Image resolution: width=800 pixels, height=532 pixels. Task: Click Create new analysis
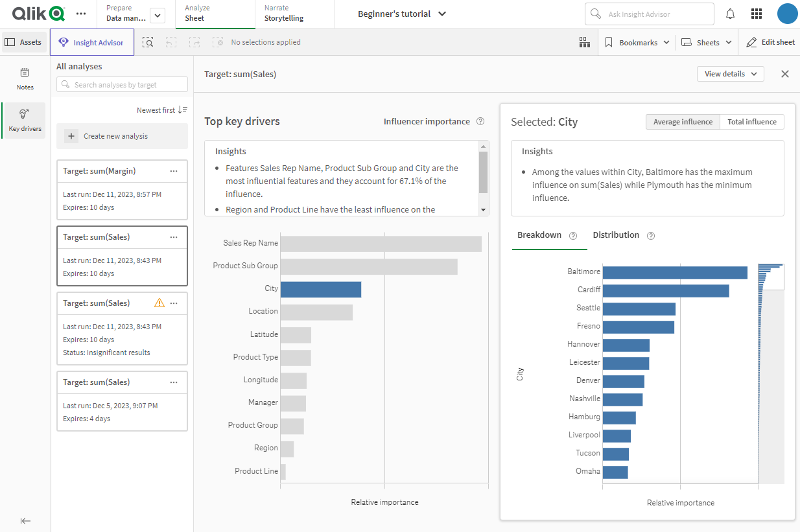click(x=122, y=136)
